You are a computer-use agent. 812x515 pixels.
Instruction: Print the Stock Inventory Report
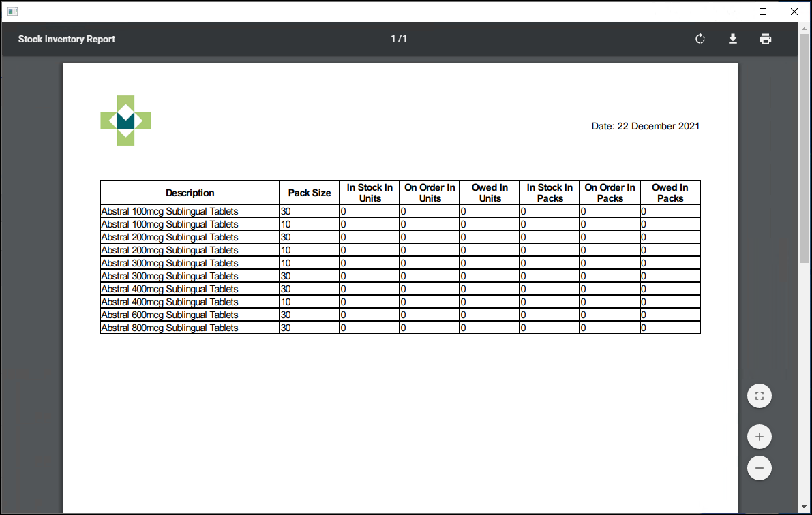click(766, 39)
